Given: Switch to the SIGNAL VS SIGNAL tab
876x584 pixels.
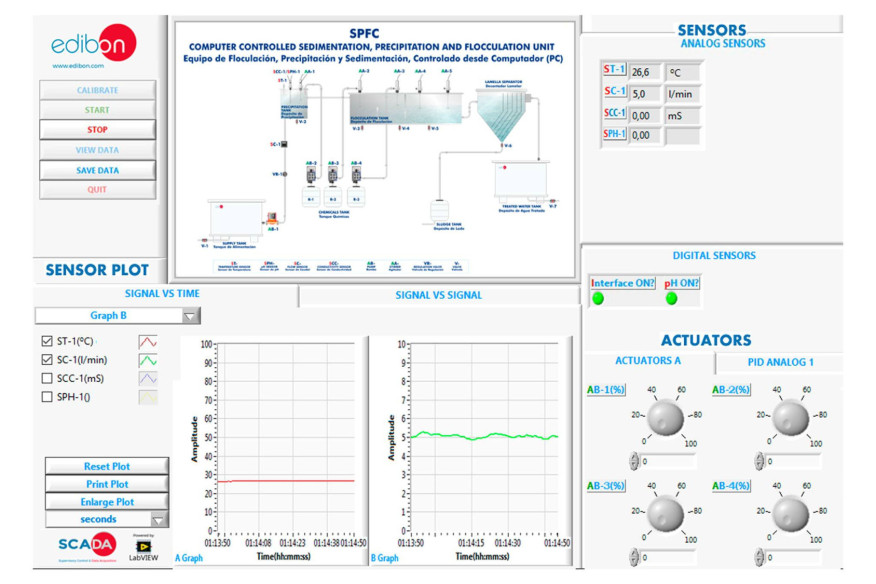Looking at the screenshot, I should (x=440, y=294).
